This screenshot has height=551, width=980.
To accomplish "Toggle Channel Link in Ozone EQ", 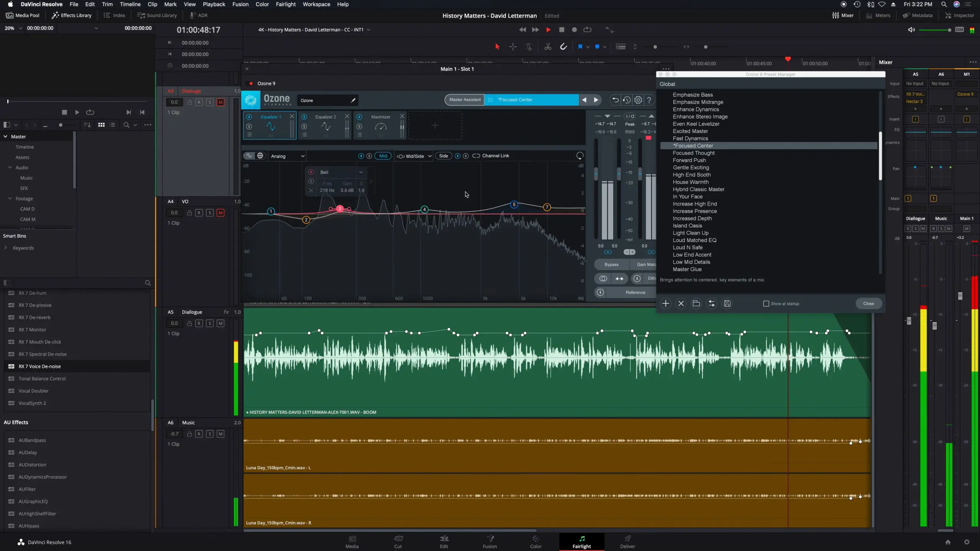I will pos(491,156).
